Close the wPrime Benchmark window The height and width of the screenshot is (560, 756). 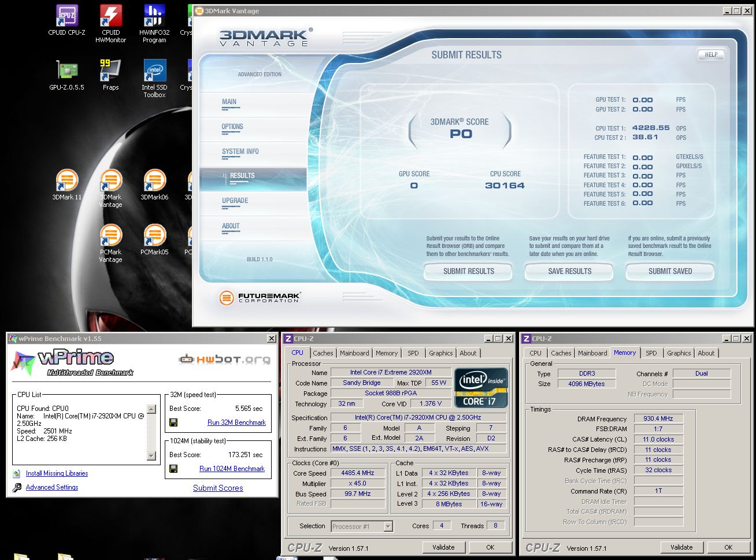click(x=272, y=339)
